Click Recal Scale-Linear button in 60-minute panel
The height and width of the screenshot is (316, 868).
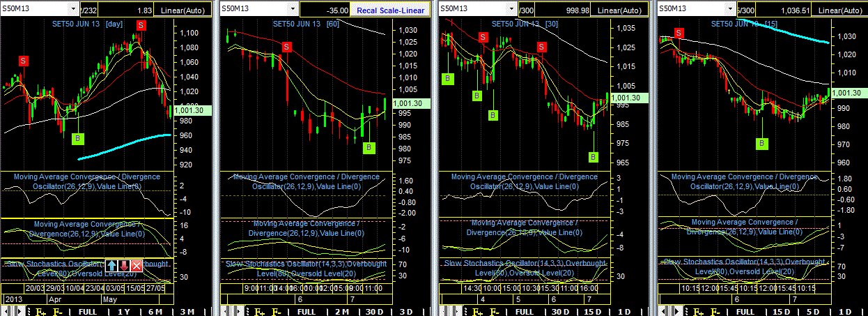[391, 10]
